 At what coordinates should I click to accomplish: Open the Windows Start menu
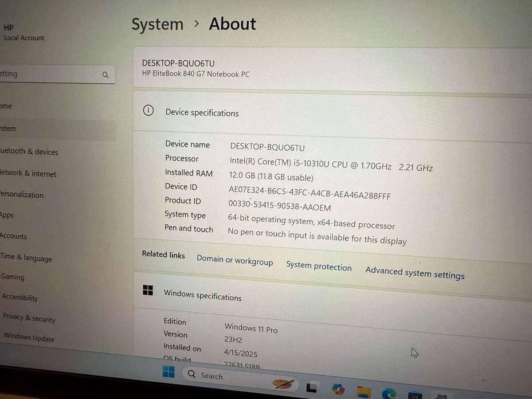click(x=168, y=373)
